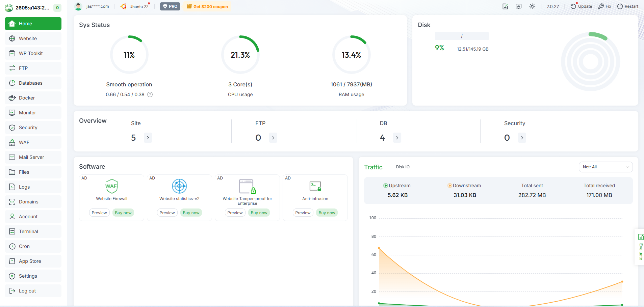644x307 pixels.
Task: Open the Terminal from the sidebar
Action: 28,231
